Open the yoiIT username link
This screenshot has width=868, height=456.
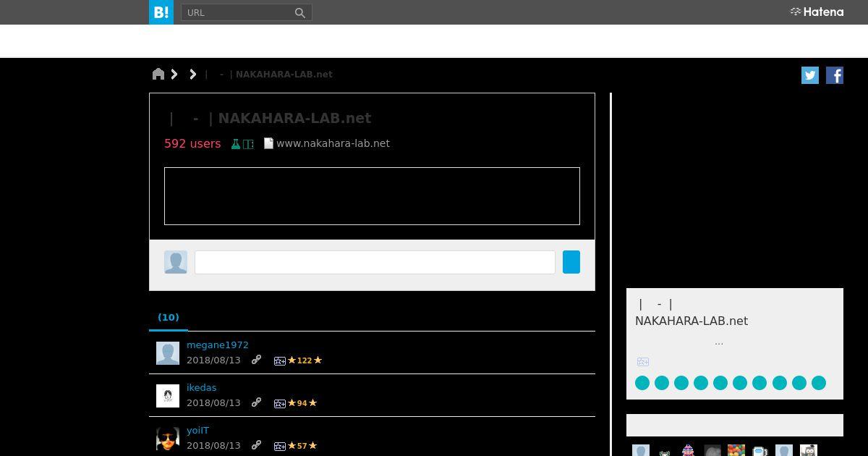pos(198,431)
